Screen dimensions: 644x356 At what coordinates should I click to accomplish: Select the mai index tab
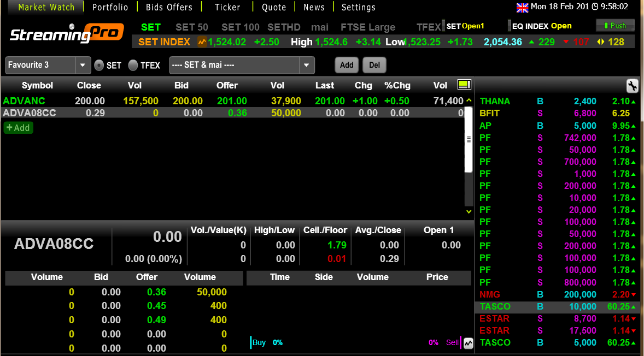pos(320,27)
